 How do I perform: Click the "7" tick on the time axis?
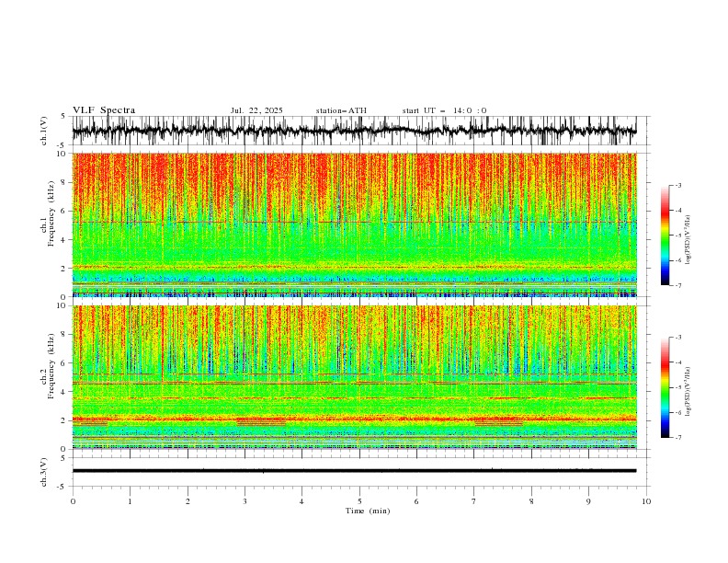coord(474,501)
